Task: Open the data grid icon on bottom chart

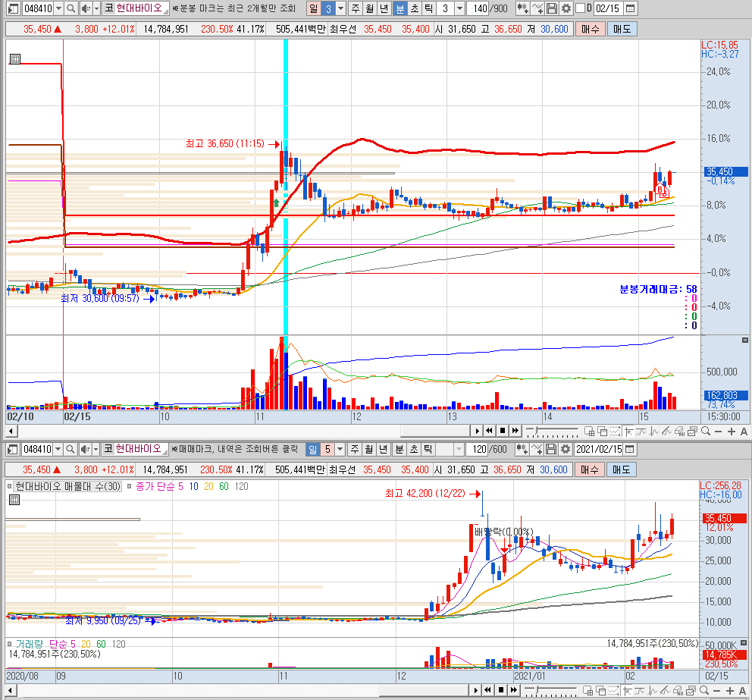Action: [x=14, y=500]
